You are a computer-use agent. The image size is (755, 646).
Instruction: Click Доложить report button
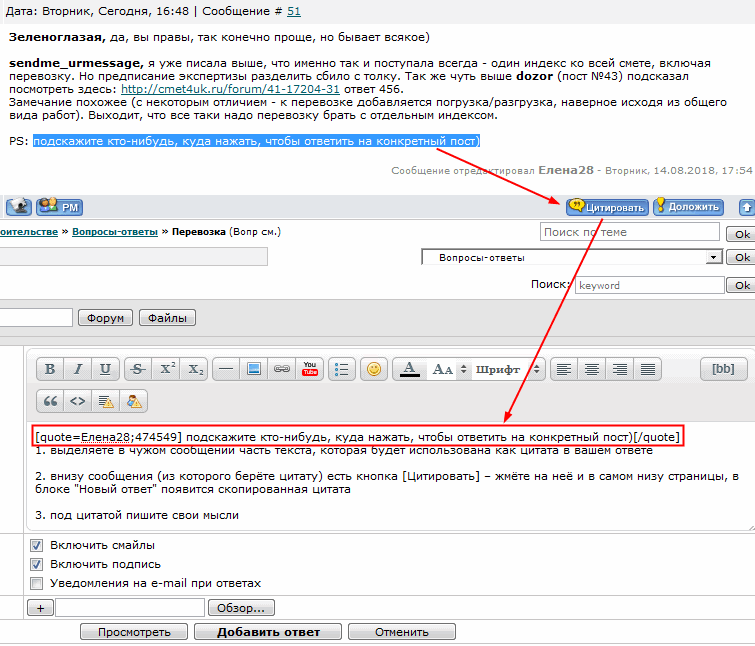(689, 207)
